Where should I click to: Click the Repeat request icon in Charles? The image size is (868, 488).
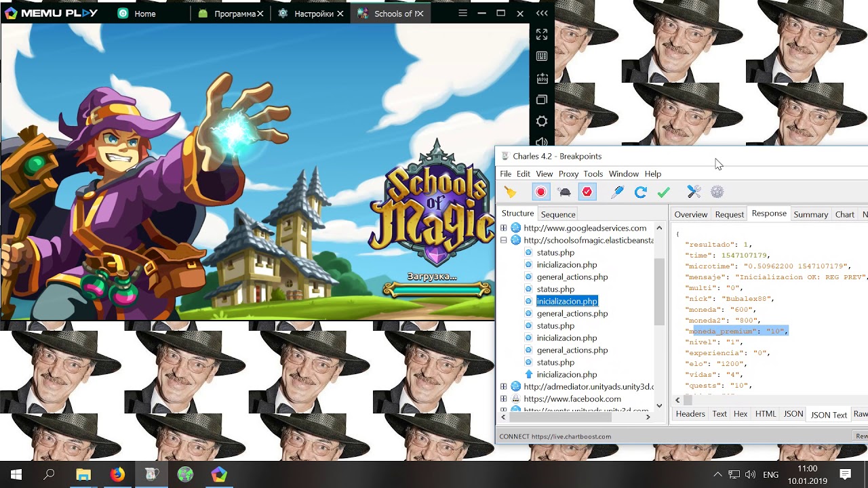640,192
